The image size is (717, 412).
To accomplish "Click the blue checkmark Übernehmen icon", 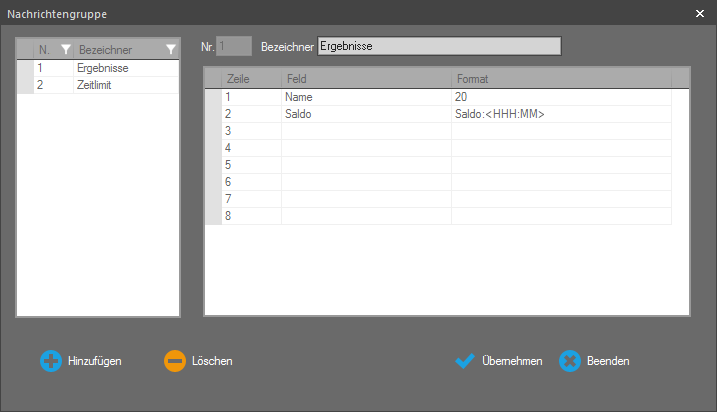I will (x=465, y=361).
